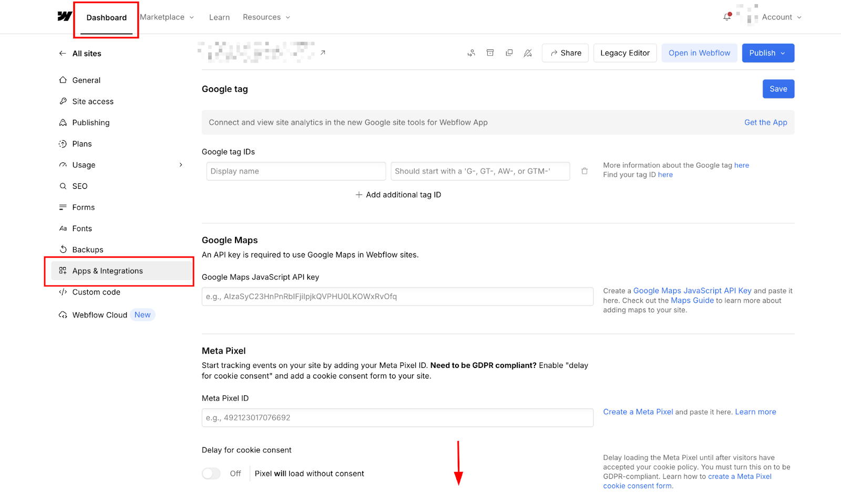Click back arrow beside All sites
Viewport: 841px width, 504px height.
(63, 53)
